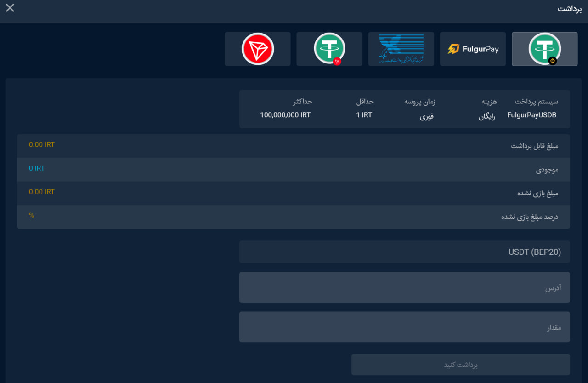Click the blue 0 IRT balance value
The image size is (588, 383).
point(37,168)
